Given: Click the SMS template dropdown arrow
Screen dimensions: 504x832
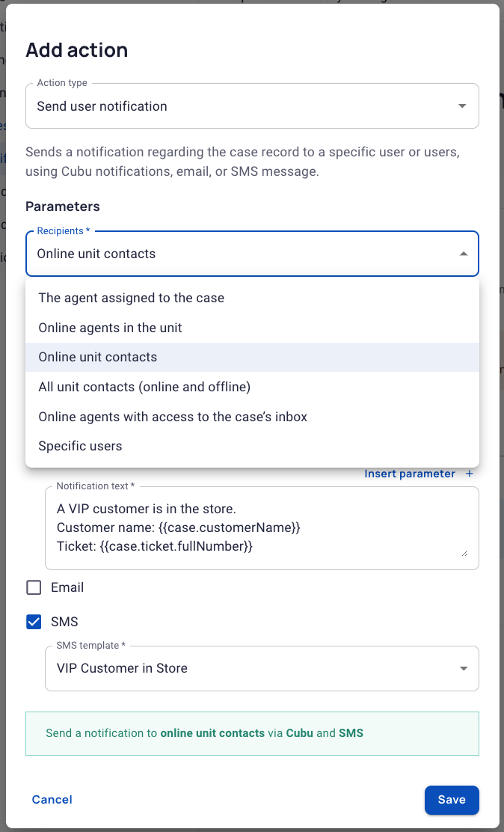Looking at the screenshot, I should point(463,669).
